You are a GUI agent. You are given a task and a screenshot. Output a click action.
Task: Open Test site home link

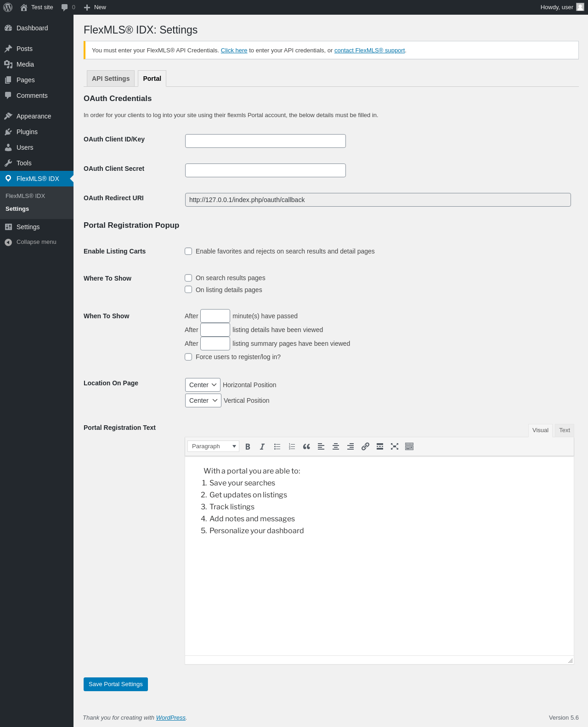click(x=37, y=7)
